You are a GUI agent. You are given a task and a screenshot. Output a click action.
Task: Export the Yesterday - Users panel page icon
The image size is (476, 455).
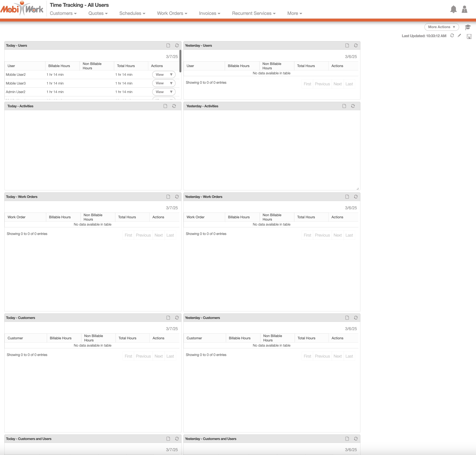[347, 46]
